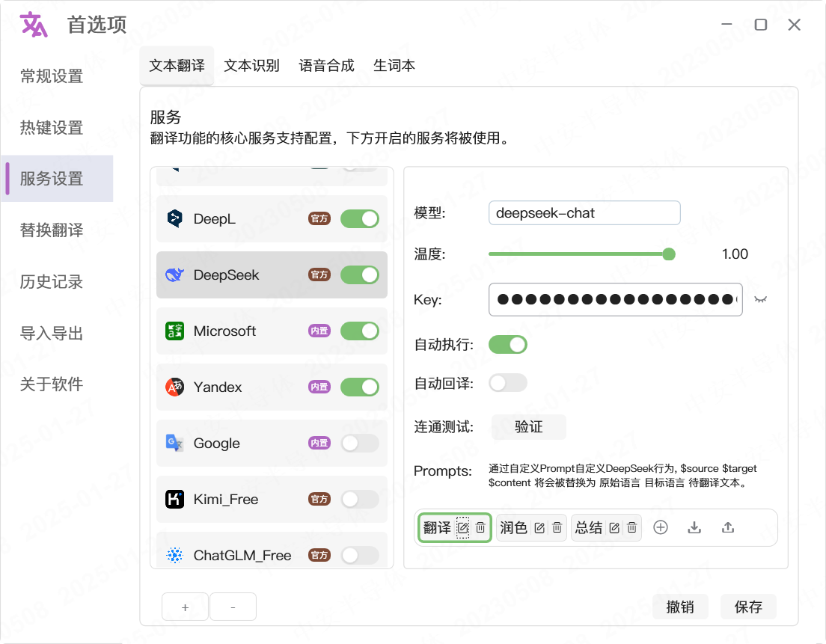Screen dimensions: 826x644
Task: Click the export prompts upload icon
Action: [728, 527]
